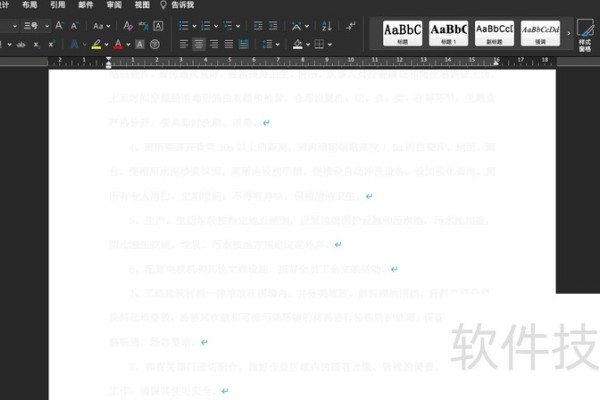Viewport: 600px width, 400px height.
Task: Expand the Asian layout dropdown arrow
Action: pyautogui.click(x=307, y=26)
